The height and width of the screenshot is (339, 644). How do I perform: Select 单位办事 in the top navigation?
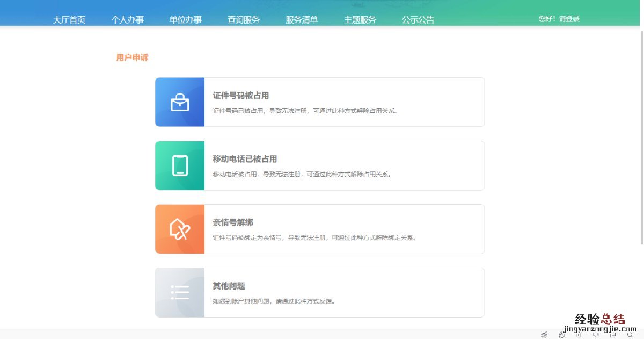click(x=185, y=20)
